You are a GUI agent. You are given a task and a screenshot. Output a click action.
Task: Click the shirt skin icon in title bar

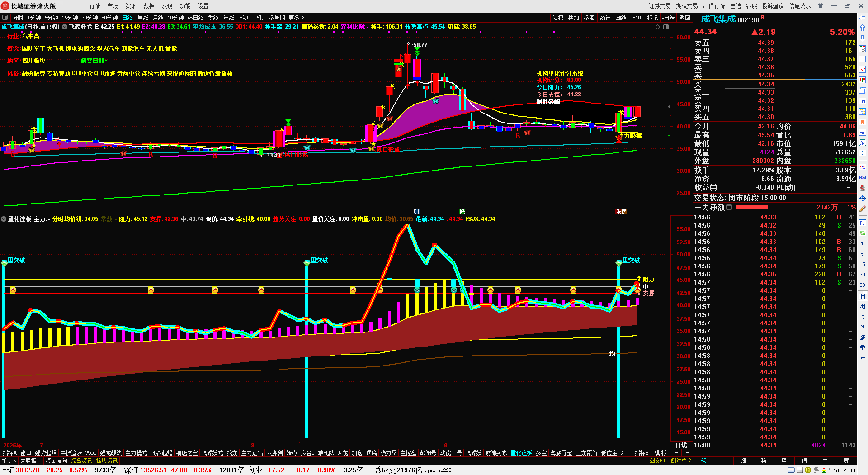click(821, 6)
